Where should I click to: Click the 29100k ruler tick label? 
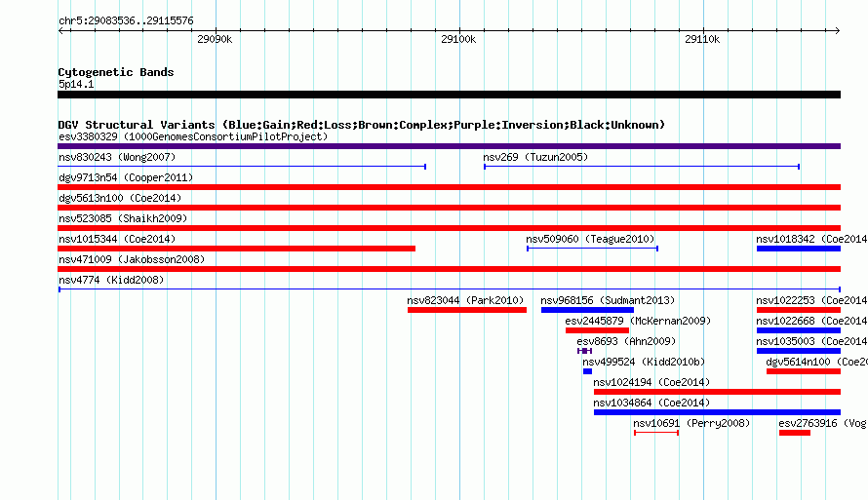(458, 39)
